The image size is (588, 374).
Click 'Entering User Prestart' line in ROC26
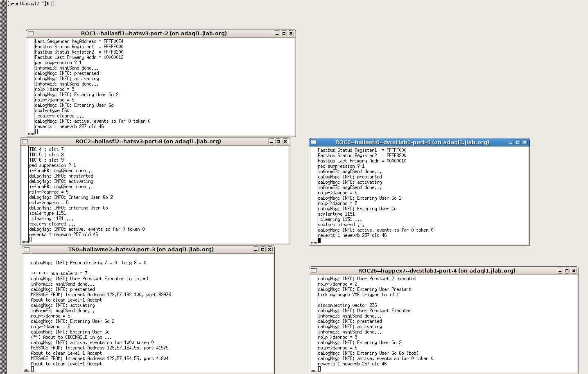click(364, 289)
